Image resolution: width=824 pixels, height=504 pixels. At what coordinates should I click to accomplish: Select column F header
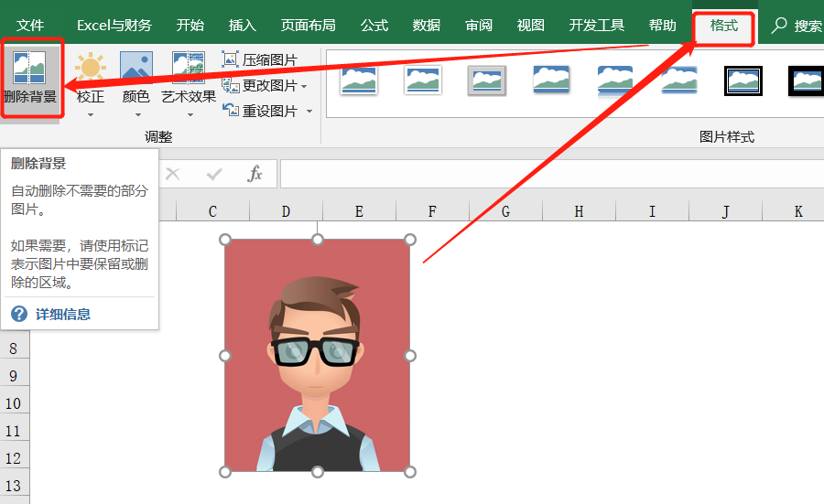pos(432,211)
